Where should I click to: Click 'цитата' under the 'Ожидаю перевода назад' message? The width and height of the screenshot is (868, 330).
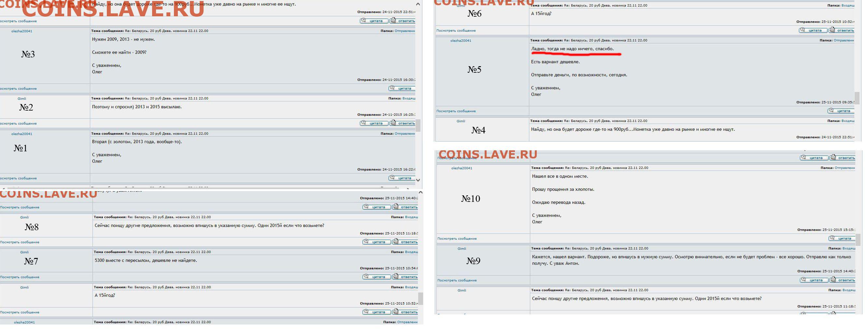point(842,239)
